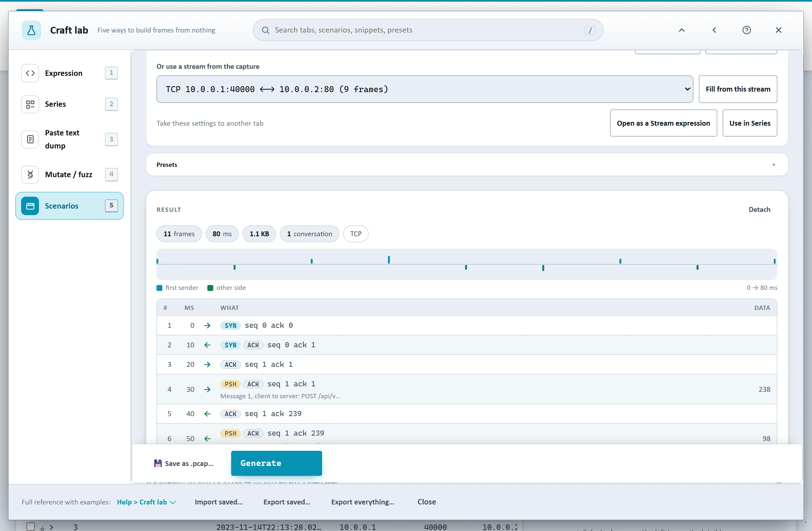
Task: Click the slash shortcut key hint
Action: point(590,30)
